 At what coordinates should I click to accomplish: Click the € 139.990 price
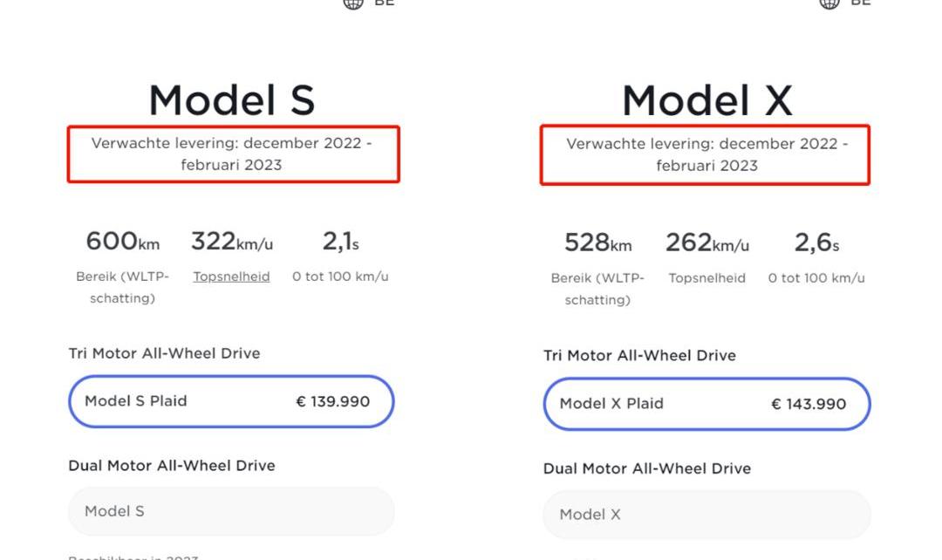pyautogui.click(x=333, y=401)
